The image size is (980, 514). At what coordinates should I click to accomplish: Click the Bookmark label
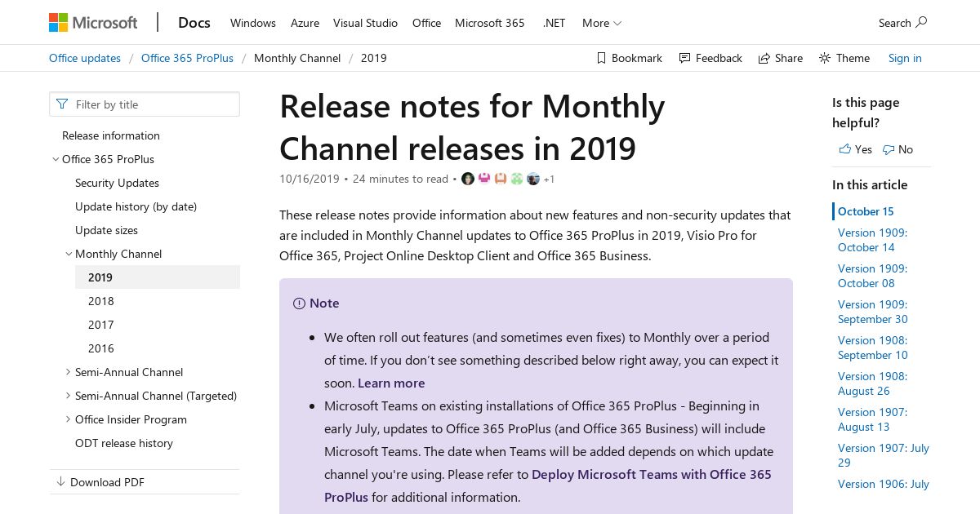click(x=637, y=58)
